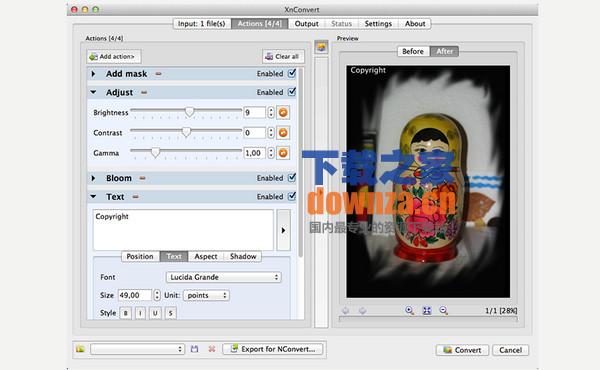Click the preview panel toggle icon above divider
The height and width of the screenshot is (370, 600).
click(321, 47)
